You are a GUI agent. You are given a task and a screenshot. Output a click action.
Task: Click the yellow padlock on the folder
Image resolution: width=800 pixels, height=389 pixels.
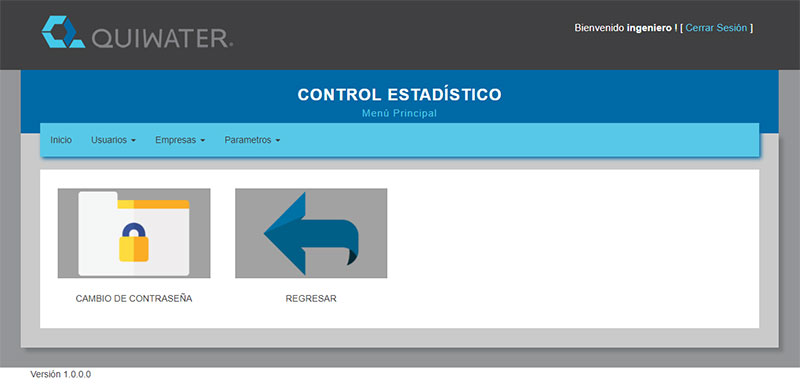point(134,242)
